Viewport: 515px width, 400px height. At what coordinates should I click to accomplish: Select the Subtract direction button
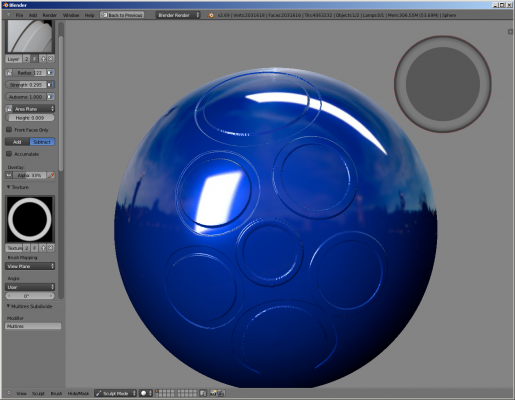pos(42,142)
